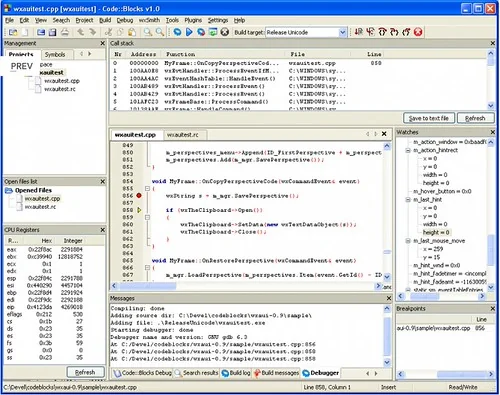Close the CPU Registers panel
Image resolution: width=500 pixels, height=395 pixels.
click(103, 230)
